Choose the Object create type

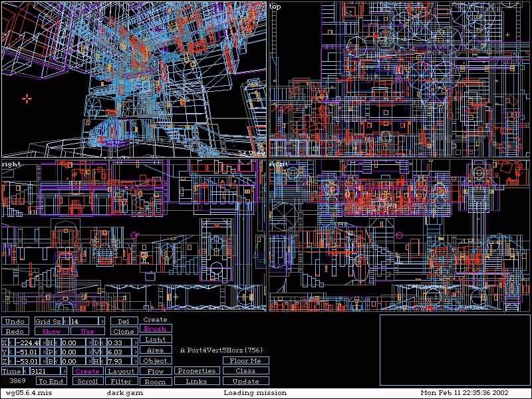155,360
